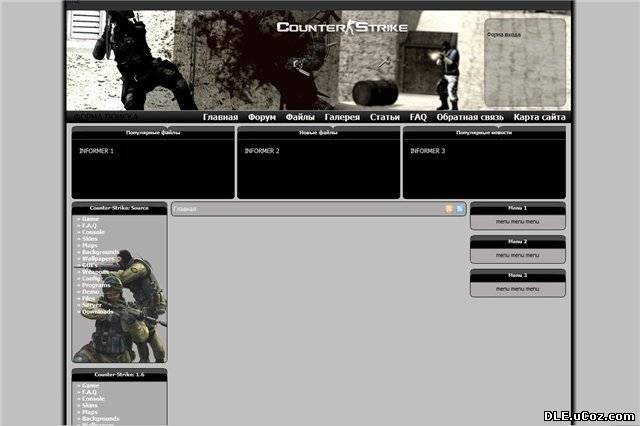This screenshot has height=426, width=640.
Task: Open GUI's link under Counter-Strike: Source
Action: (89, 265)
